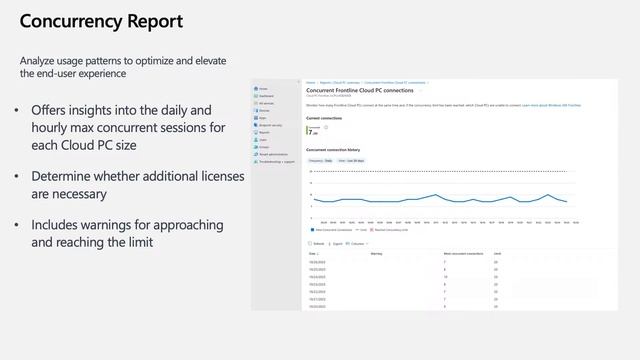Click the Refresh icon above the table
Image resolution: width=640 pixels, height=360 pixels.
pos(310,244)
